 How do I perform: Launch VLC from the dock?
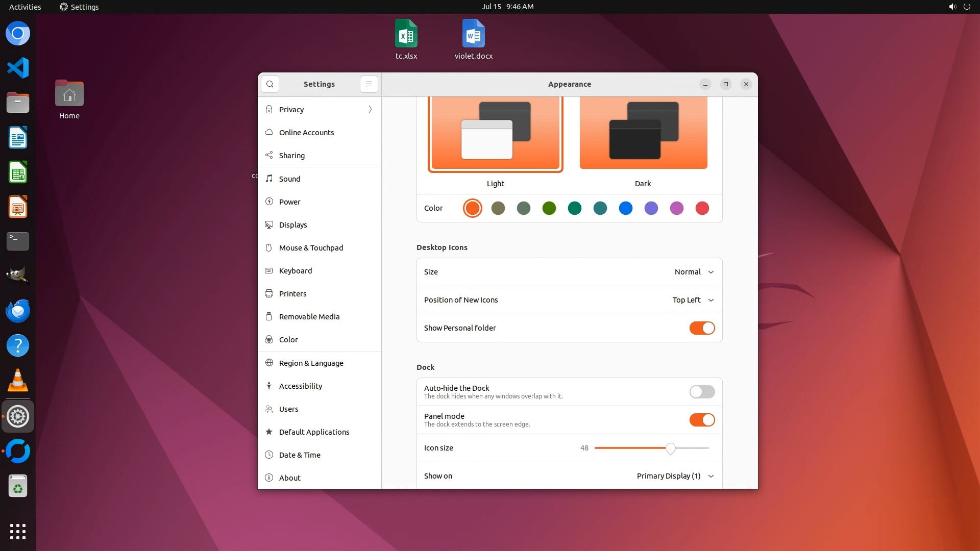pos(18,381)
